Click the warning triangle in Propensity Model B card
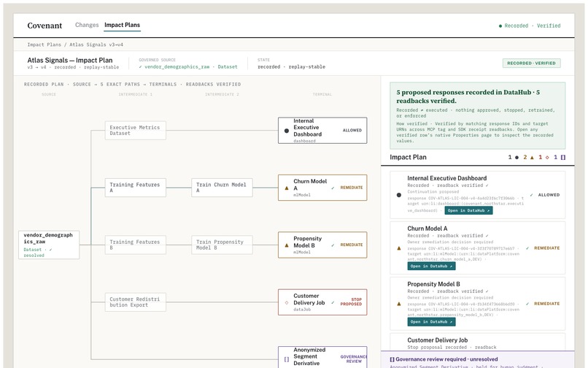 click(399, 304)
